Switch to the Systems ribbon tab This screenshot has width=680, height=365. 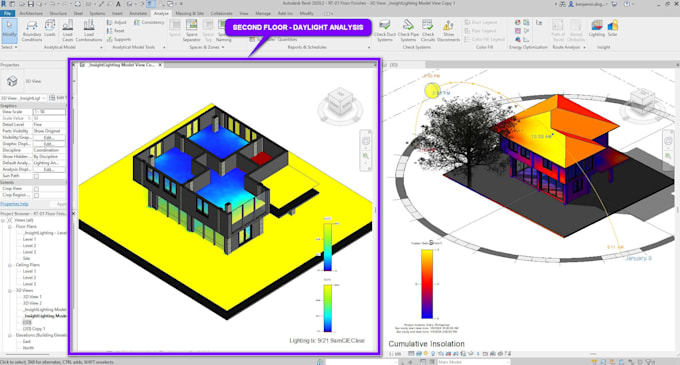[97, 13]
